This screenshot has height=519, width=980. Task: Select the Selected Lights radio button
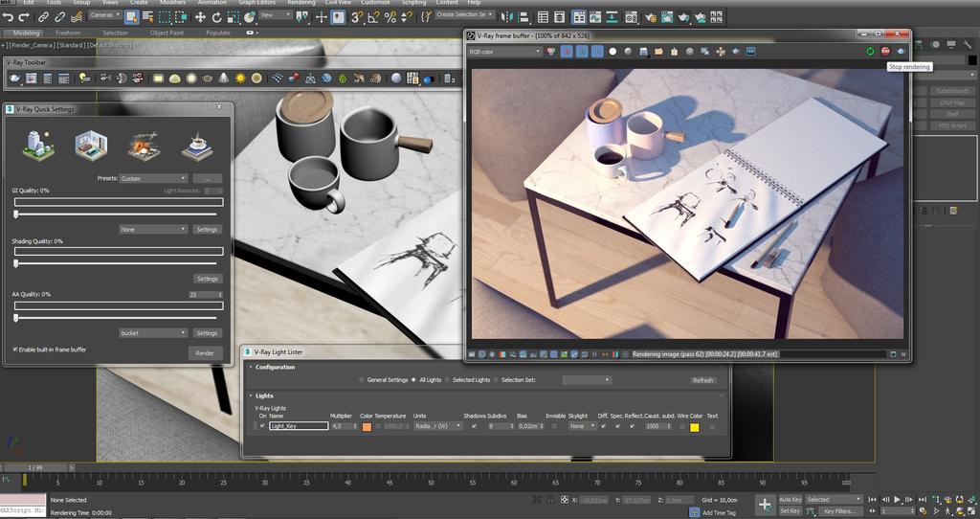[x=448, y=379]
